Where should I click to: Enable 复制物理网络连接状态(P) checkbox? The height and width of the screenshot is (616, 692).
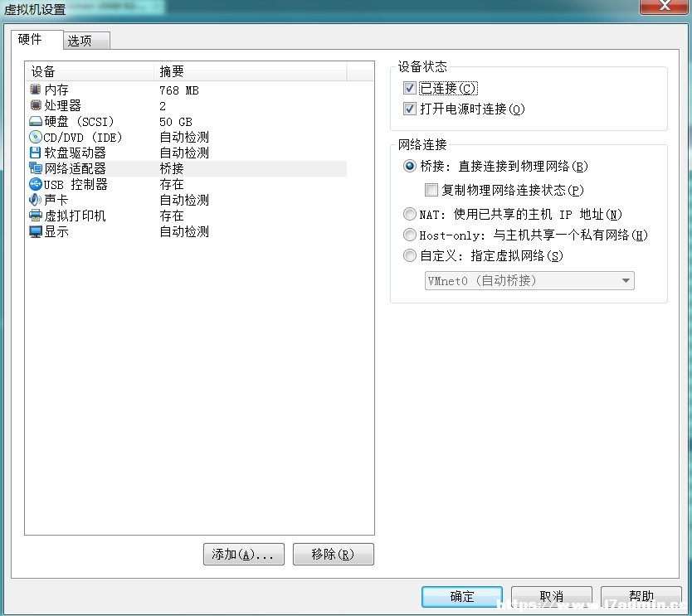431,190
